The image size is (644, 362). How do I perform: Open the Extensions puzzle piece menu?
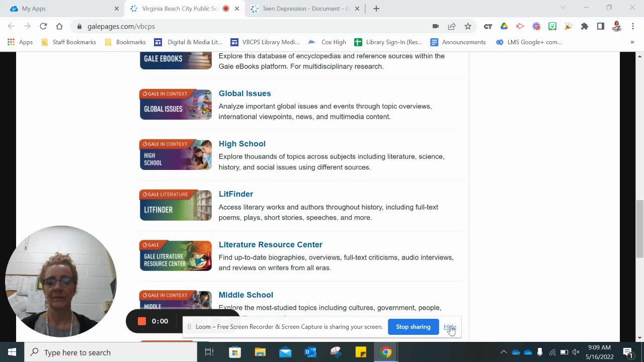tap(585, 26)
